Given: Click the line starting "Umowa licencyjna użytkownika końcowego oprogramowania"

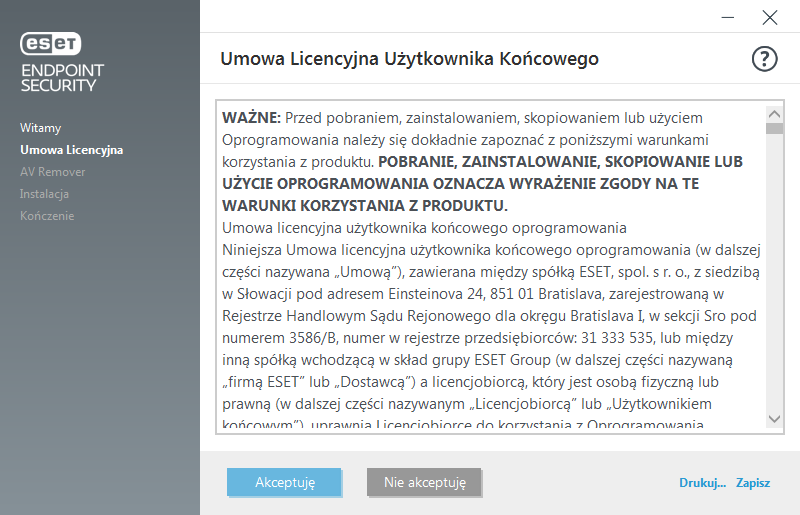Looking at the screenshot, I should tap(424, 228).
